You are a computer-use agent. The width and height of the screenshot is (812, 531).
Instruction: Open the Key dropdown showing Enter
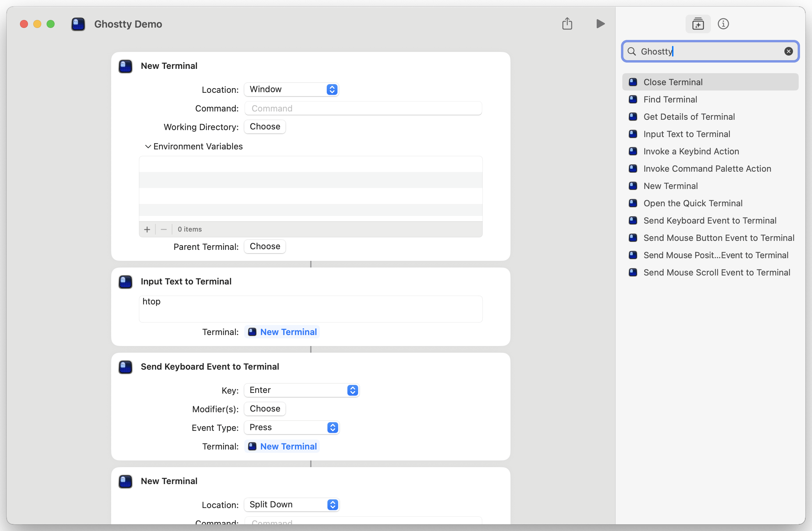coord(302,390)
